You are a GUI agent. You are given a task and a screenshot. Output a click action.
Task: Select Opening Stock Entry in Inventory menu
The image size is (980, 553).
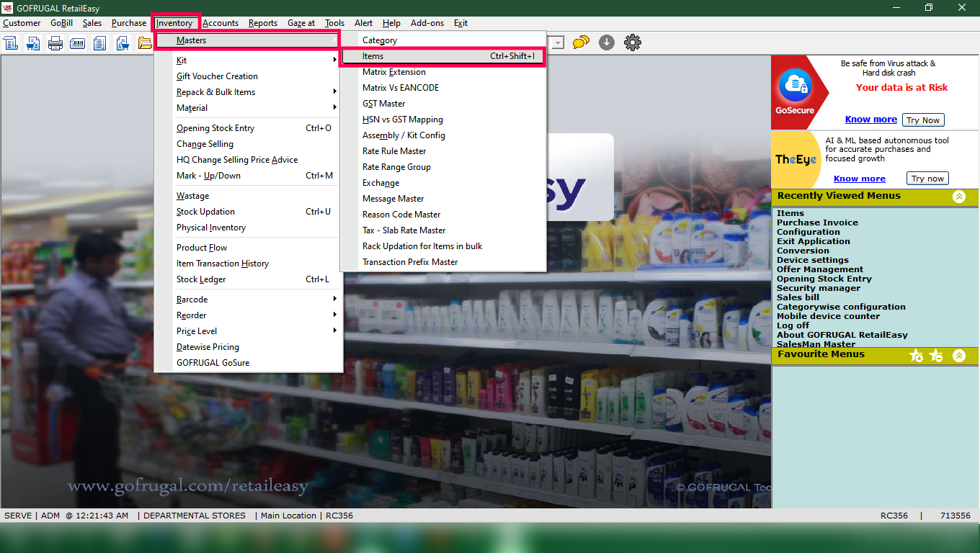pos(249,128)
